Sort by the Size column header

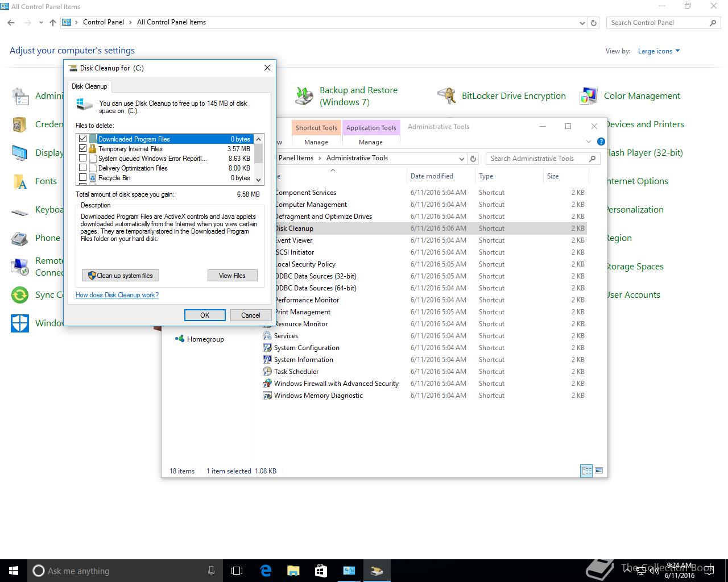tap(566, 176)
